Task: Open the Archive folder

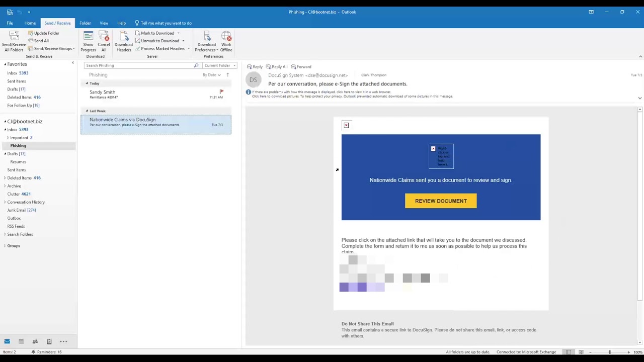Action: click(x=14, y=186)
